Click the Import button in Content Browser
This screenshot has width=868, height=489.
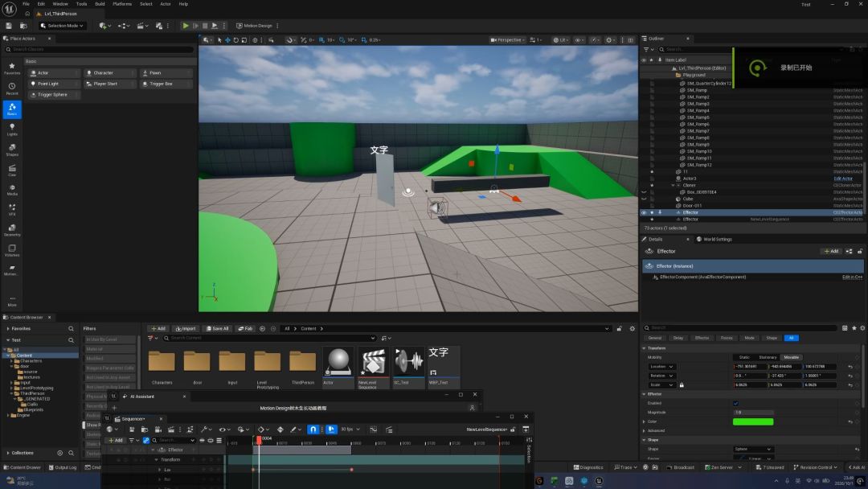click(186, 328)
